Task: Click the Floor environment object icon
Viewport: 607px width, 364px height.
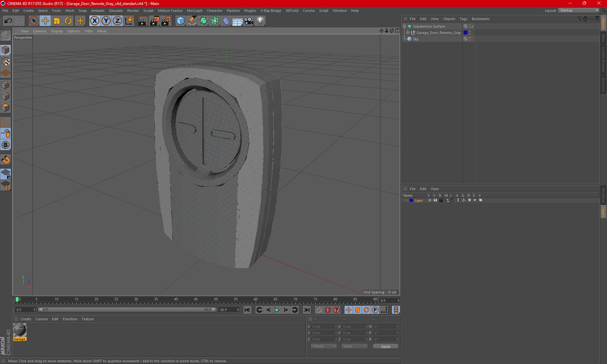Action: pos(237,21)
